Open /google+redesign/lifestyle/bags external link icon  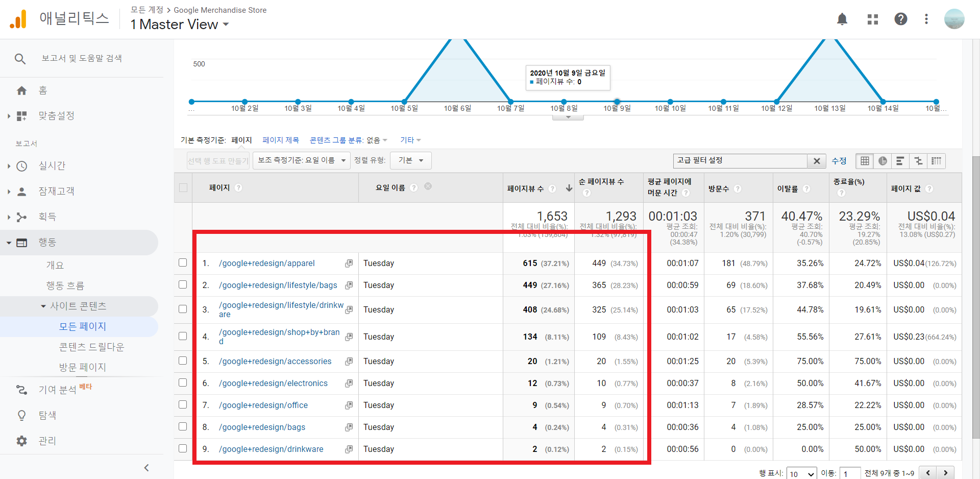click(349, 285)
